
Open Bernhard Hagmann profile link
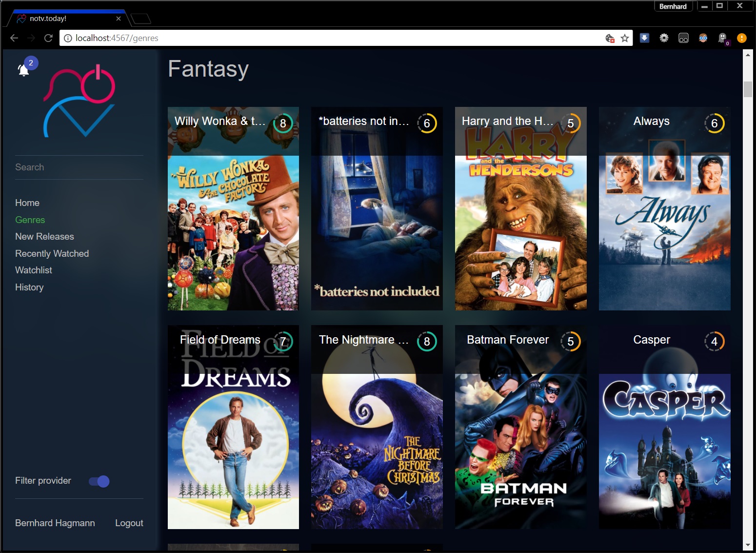tap(55, 523)
